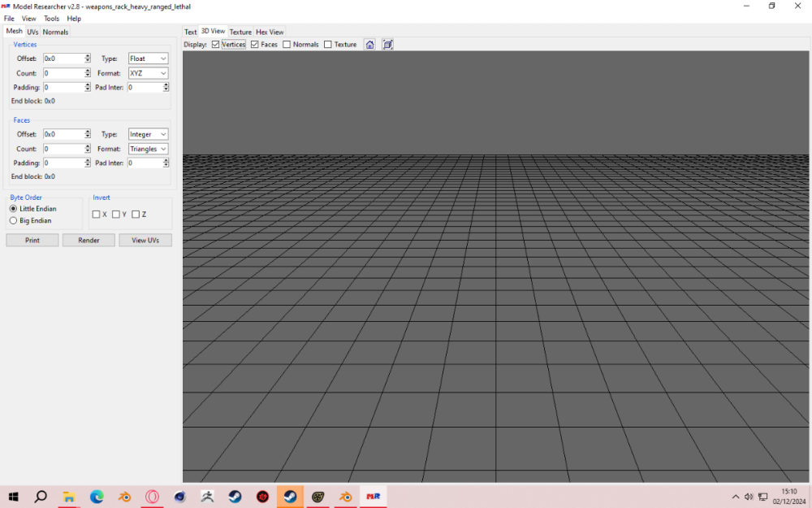Select the Big Endian byte order
Screen dimensions: 812x508
pyautogui.click(x=14, y=220)
